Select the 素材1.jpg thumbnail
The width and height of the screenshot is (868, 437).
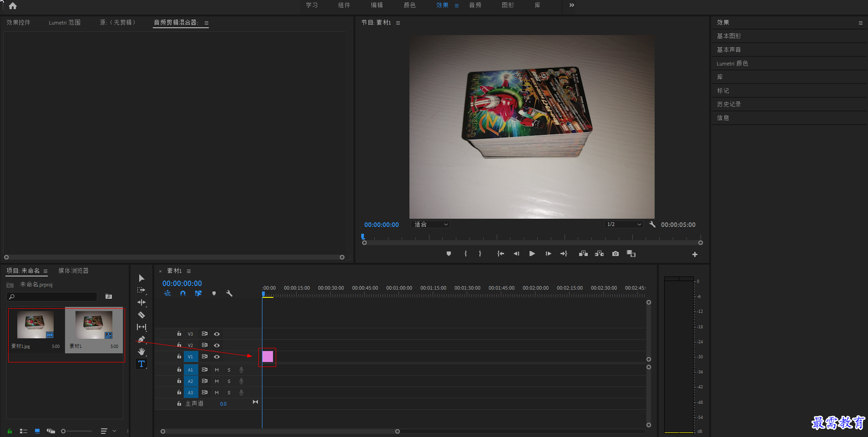pyautogui.click(x=35, y=325)
